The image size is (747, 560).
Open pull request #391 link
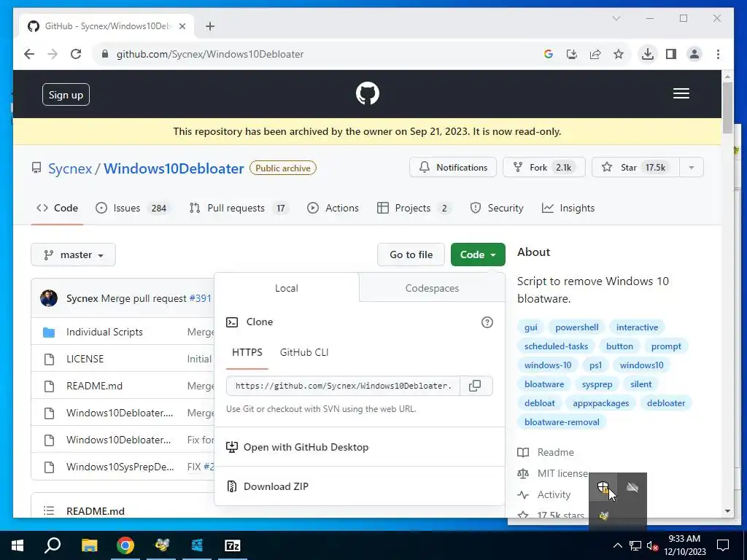tap(200, 298)
